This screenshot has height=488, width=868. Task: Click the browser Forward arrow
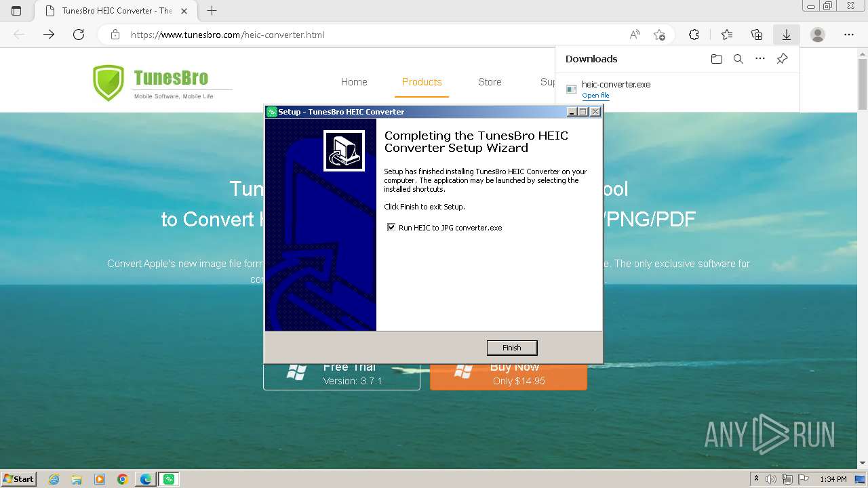coord(49,35)
